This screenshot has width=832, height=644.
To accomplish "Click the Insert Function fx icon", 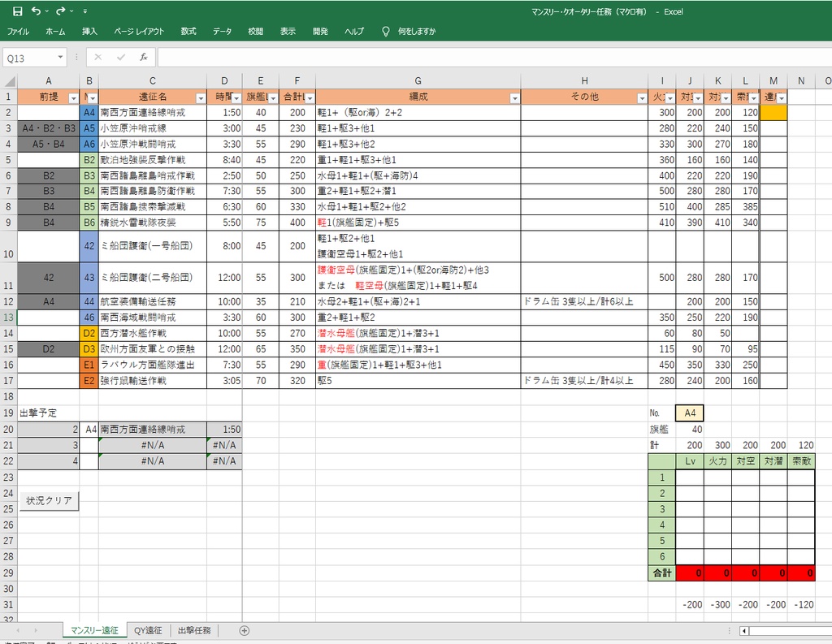I will (144, 58).
